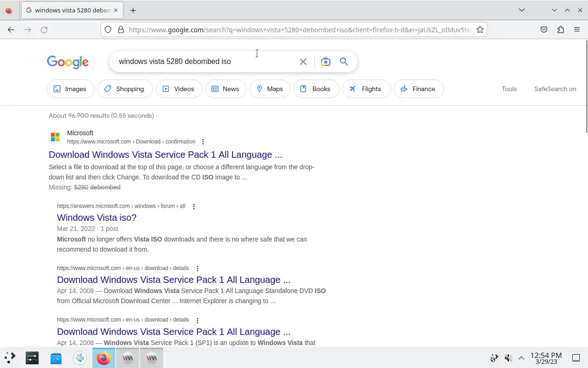The width and height of the screenshot is (588, 368).
Task: Filter results by News
Action: (226, 89)
